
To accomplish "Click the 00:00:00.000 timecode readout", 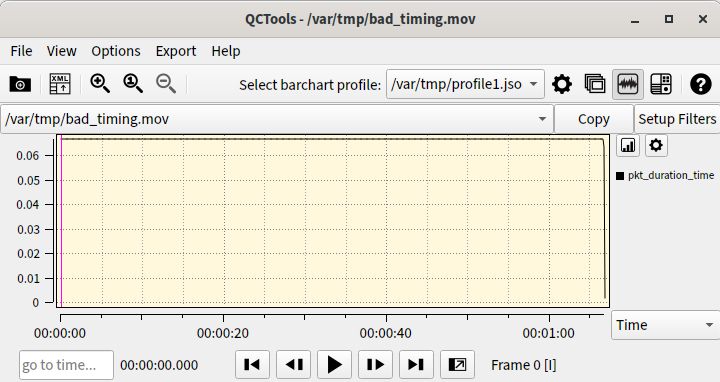I will pyautogui.click(x=159, y=365).
